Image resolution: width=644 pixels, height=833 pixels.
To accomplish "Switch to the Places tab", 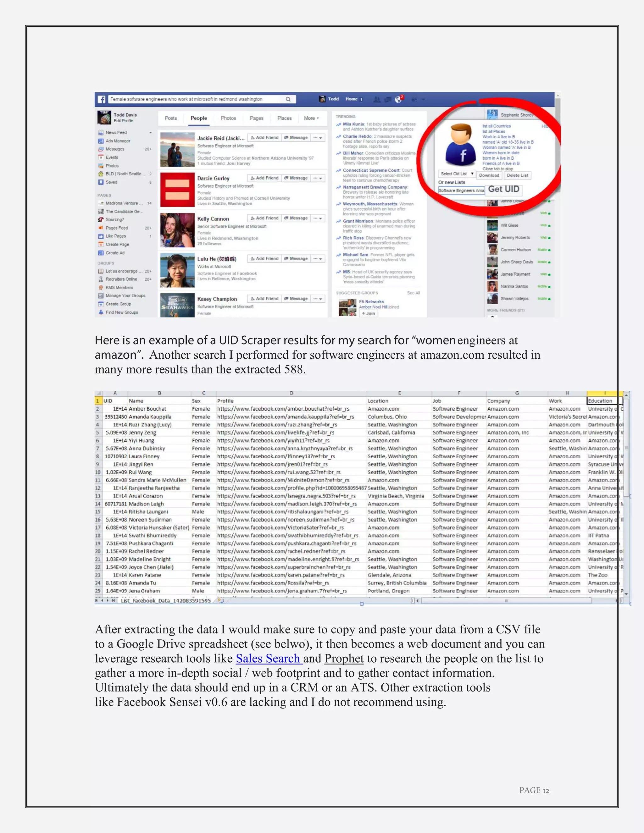I will [284, 118].
